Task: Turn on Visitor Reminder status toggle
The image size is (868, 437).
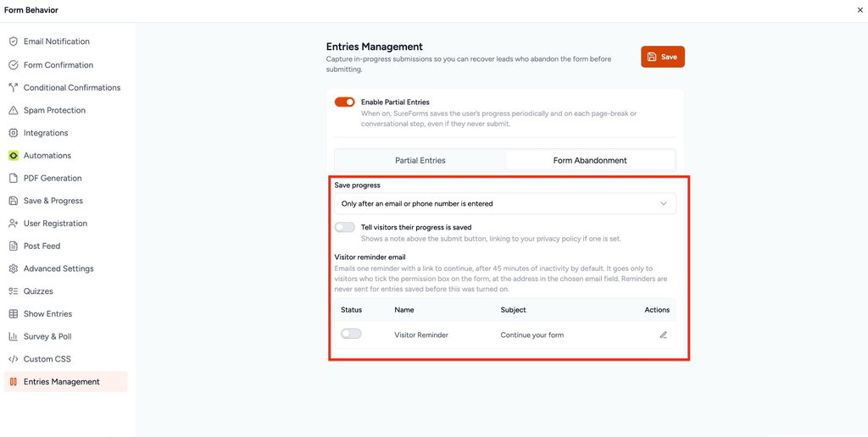Action: 351,334
